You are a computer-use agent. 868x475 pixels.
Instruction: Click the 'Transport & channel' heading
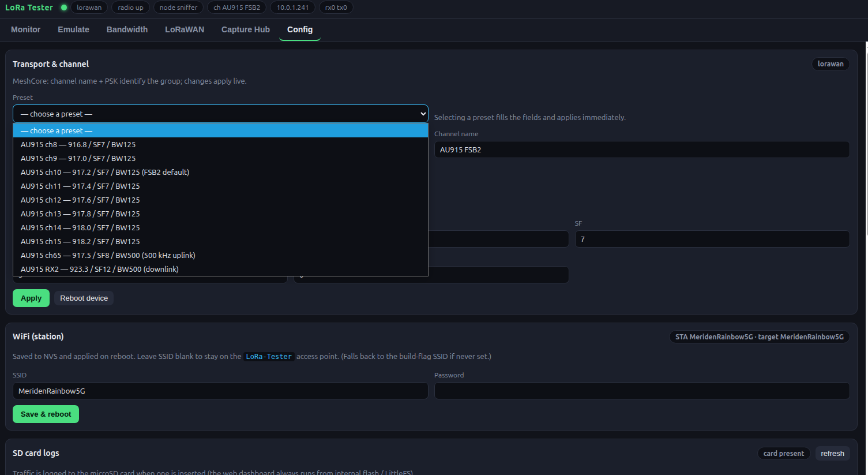[51, 64]
